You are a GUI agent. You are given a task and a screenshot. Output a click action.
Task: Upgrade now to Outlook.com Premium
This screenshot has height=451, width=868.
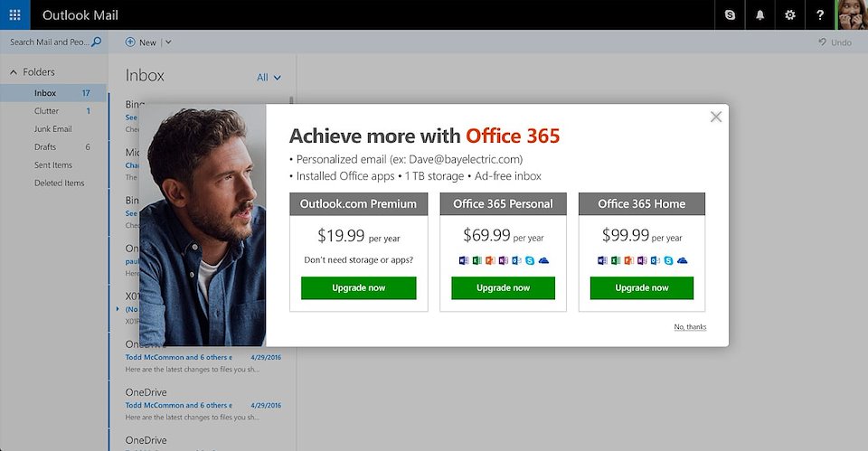(358, 287)
